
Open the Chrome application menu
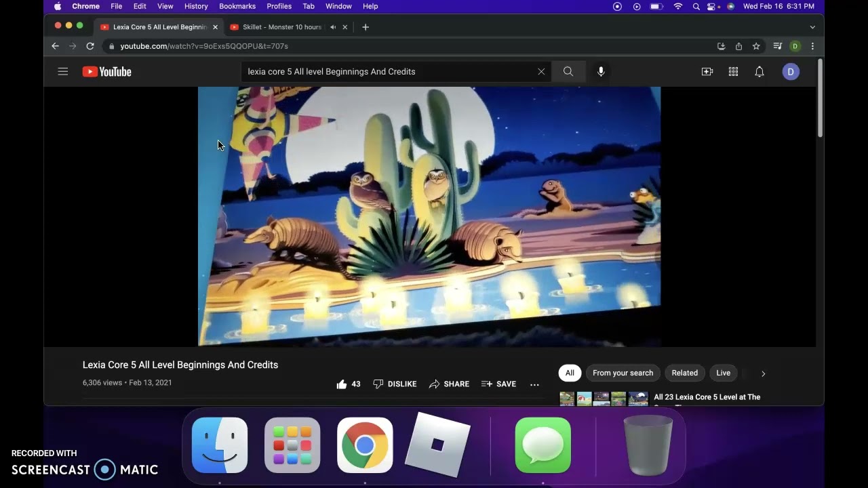point(86,6)
